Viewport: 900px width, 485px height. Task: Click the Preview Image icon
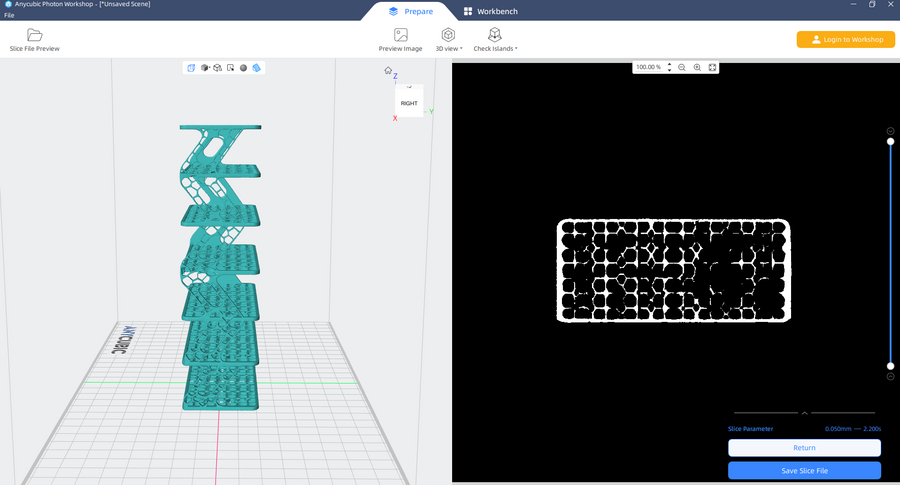coord(400,35)
